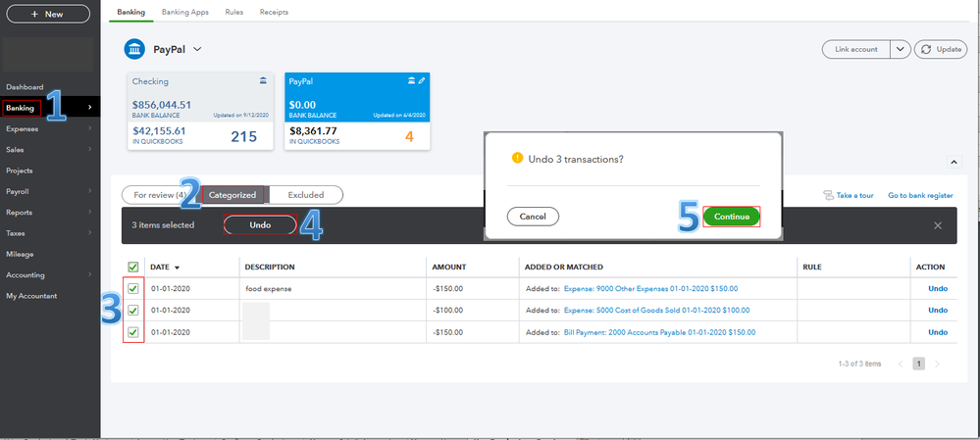Undo the food expense transaction
This screenshot has height=440, width=980.
(938, 288)
